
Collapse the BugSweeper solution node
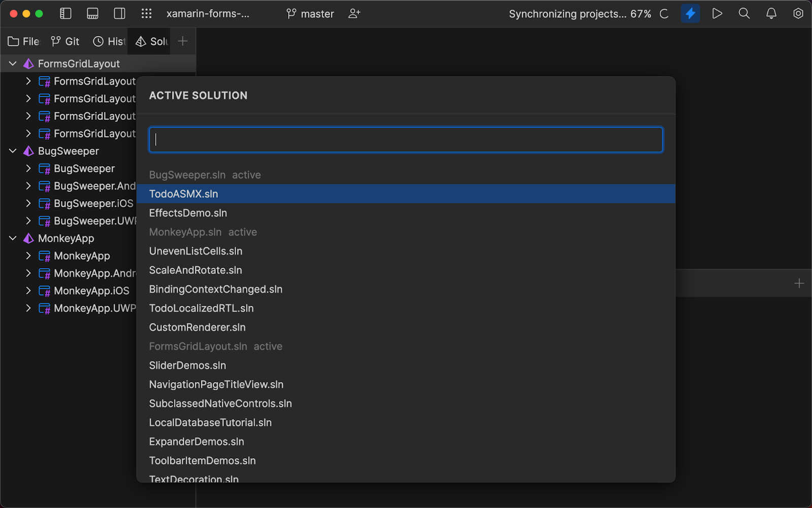[13, 151]
